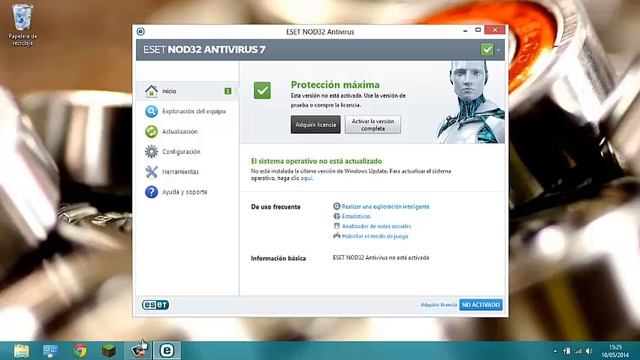Click El sistema operativo no está actualizado text
Image resolution: width=640 pixels, height=360 pixels.
coord(316,161)
